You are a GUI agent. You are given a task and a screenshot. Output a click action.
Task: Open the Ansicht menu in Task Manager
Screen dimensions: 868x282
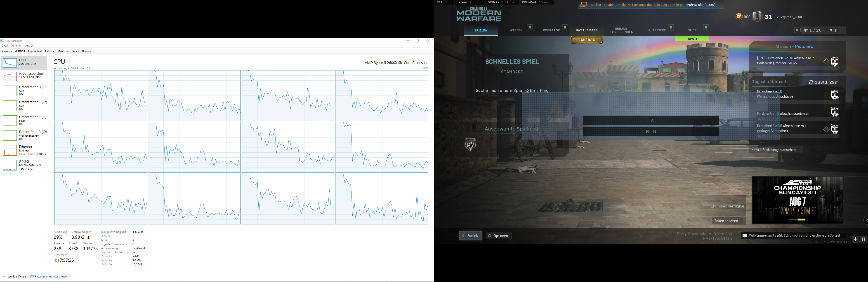point(30,46)
